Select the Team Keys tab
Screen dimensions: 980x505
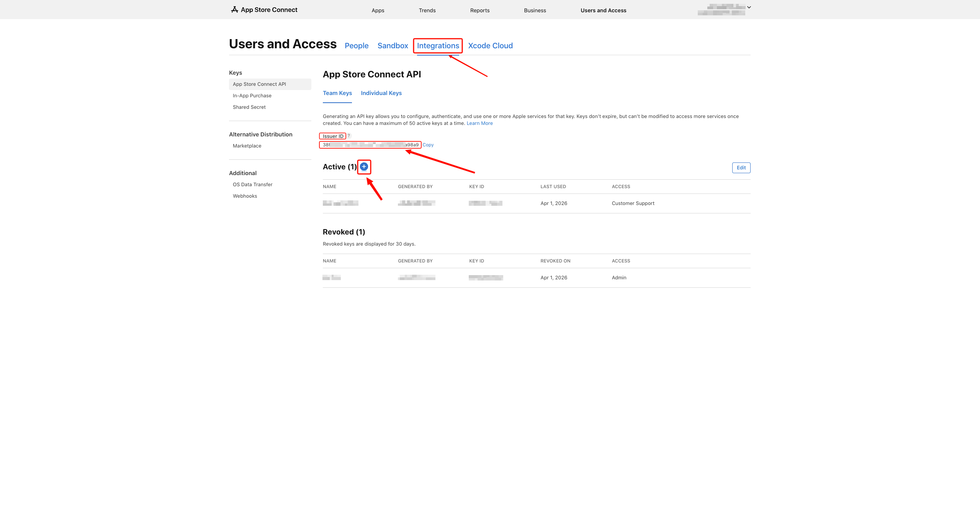pos(337,93)
